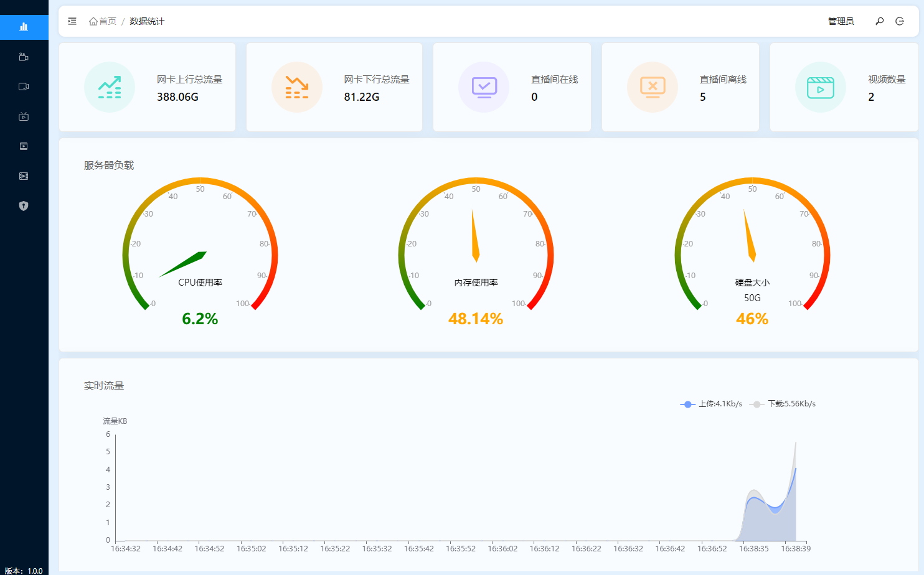
Task: Open the film strip icon in the sidebar
Action: coord(24,175)
